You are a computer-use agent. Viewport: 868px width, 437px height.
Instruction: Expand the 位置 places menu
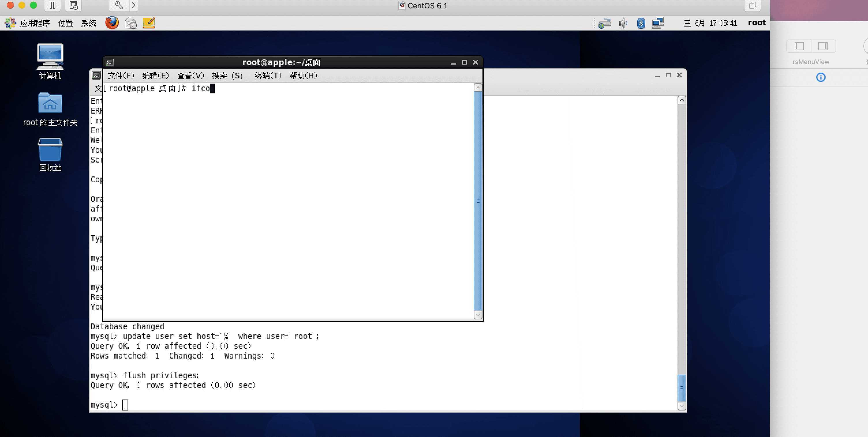tap(66, 23)
